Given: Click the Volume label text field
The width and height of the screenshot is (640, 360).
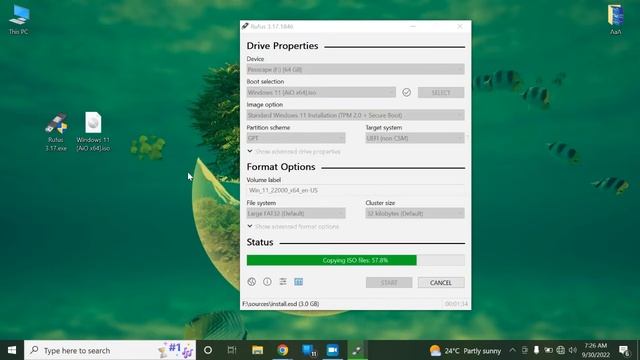Looking at the screenshot, I should pyautogui.click(x=356, y=190).
